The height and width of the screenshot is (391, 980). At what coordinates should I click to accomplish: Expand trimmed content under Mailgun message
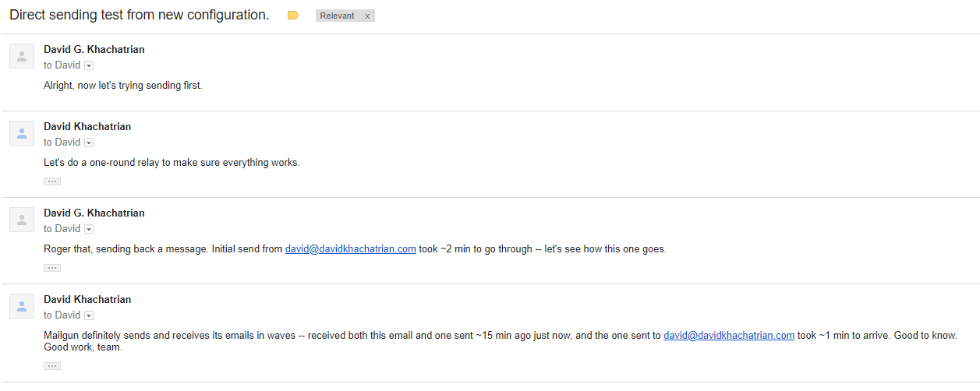[x=52, y=366]
